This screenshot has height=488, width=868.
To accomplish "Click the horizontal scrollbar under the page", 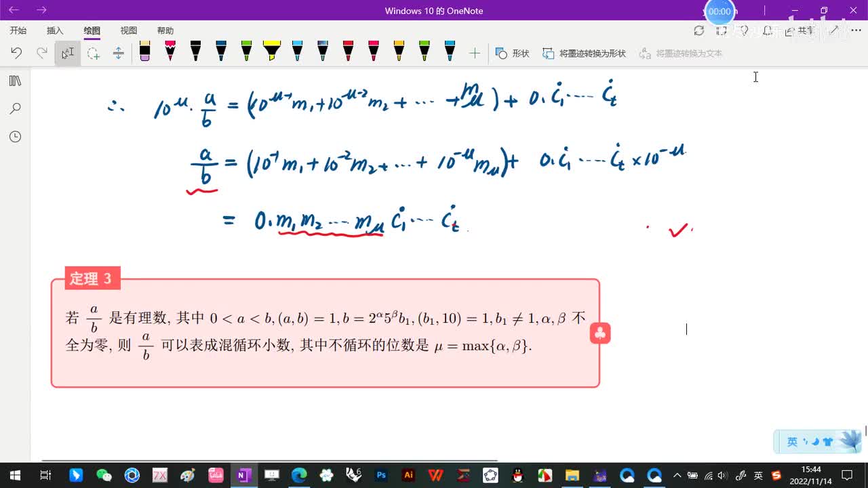I will click(270, 461).
